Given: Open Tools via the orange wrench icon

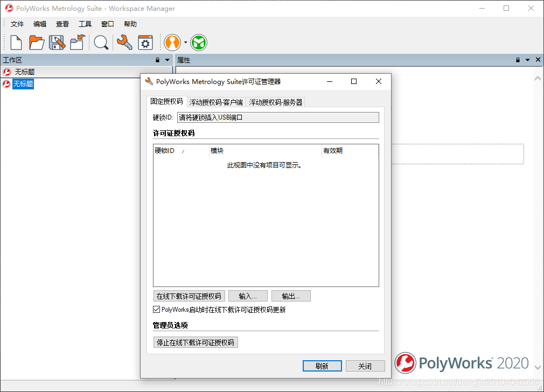Looking at the screenshot, I should coord(124,42).
